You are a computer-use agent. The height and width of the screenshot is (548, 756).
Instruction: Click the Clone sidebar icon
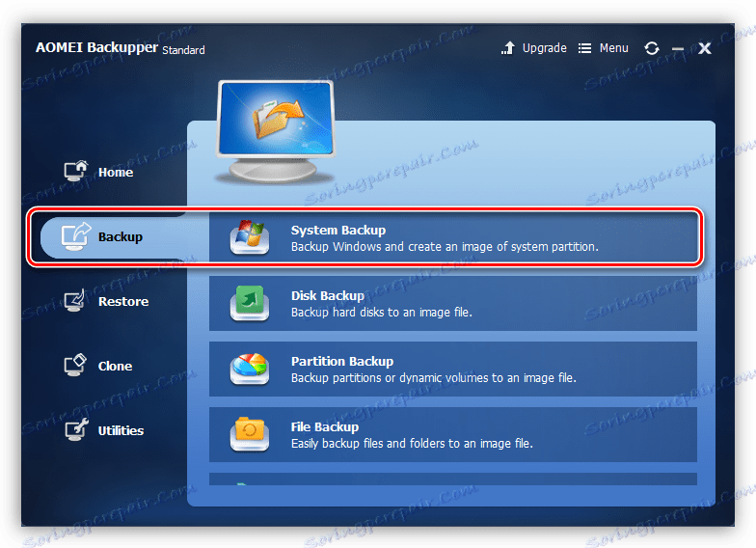click(x=75, y=365)
